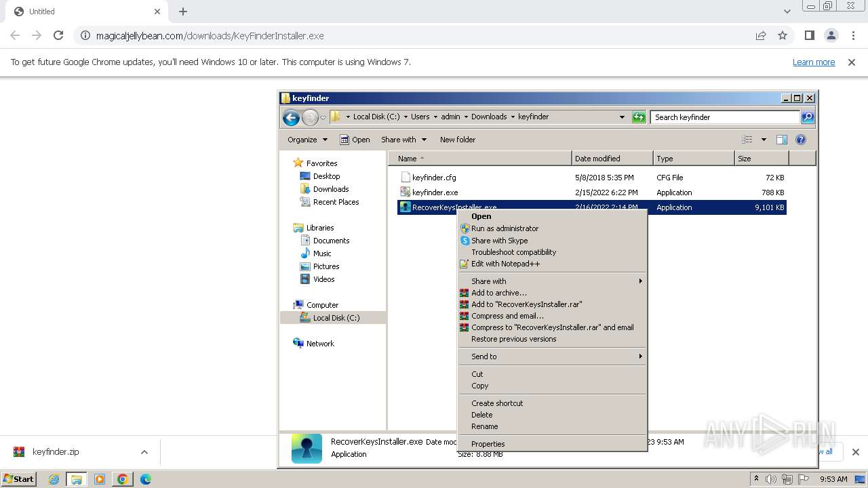Select Delete from the context menu
Image resolution: width=868 pixels, height=488 pixels.
point(552,415)
